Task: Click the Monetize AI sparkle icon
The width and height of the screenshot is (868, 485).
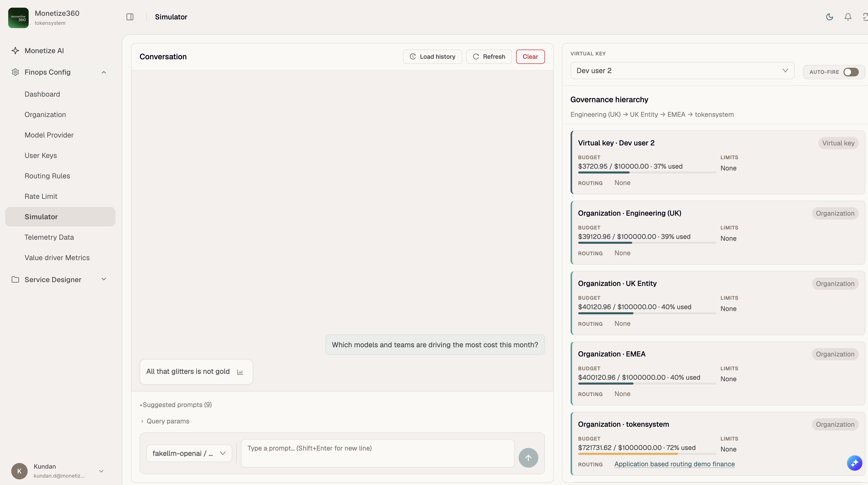Action: click(x=15, y=51)
